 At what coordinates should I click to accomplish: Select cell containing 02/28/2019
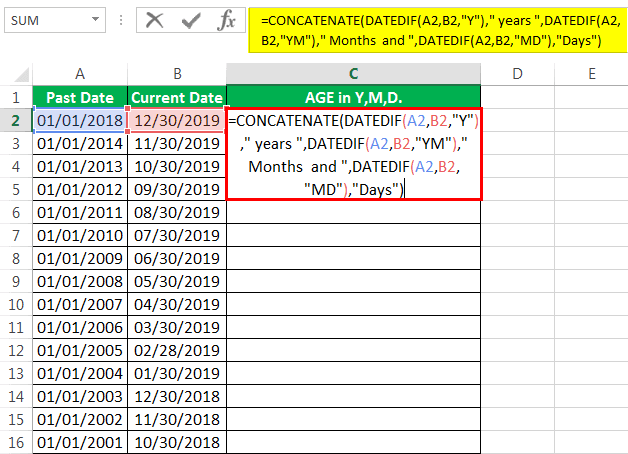(x=177, y=351)
